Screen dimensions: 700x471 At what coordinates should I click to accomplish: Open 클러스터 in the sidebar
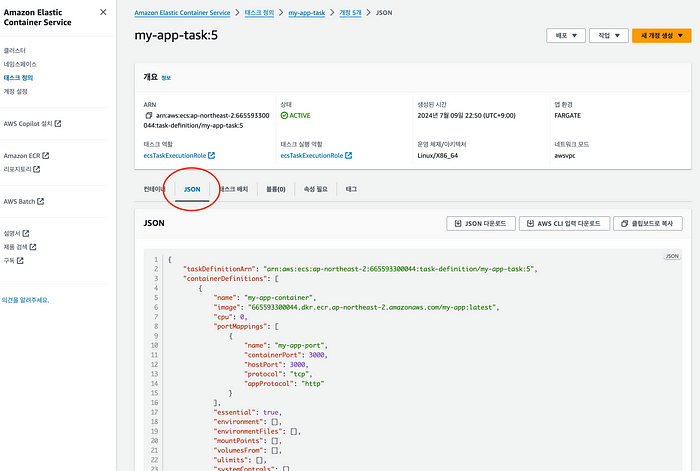15,50
